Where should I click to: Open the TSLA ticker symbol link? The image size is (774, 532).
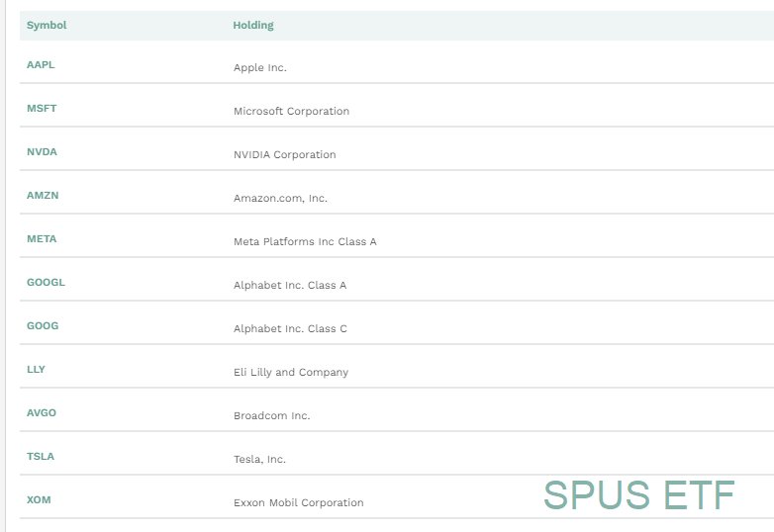[41, 456]
